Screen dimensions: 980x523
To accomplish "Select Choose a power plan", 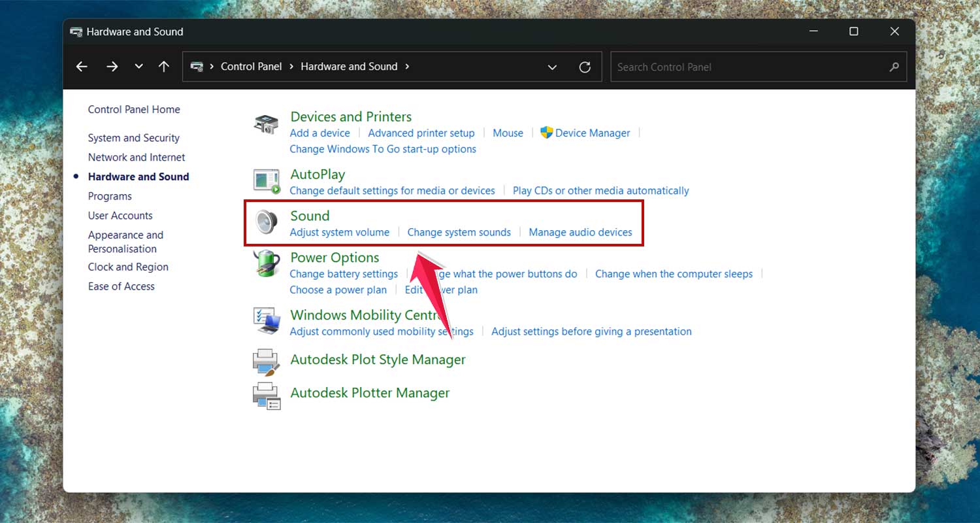I will coord(338,290).
